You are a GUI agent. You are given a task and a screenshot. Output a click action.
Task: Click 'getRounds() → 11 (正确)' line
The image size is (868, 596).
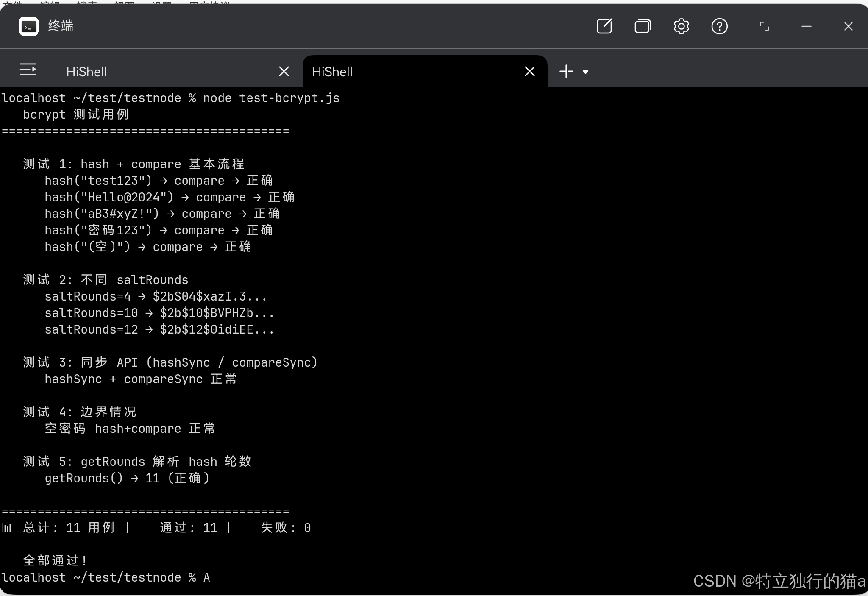tap(128, 478)
